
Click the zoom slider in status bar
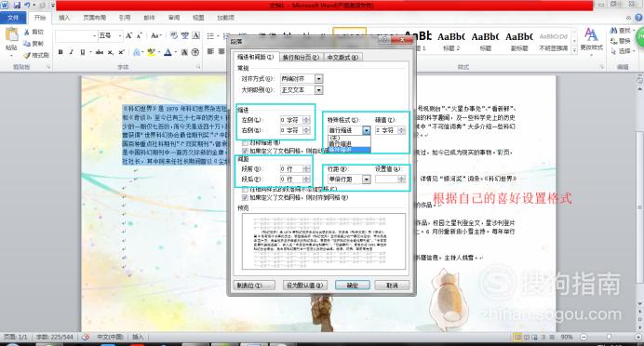(x=610, y=337)
